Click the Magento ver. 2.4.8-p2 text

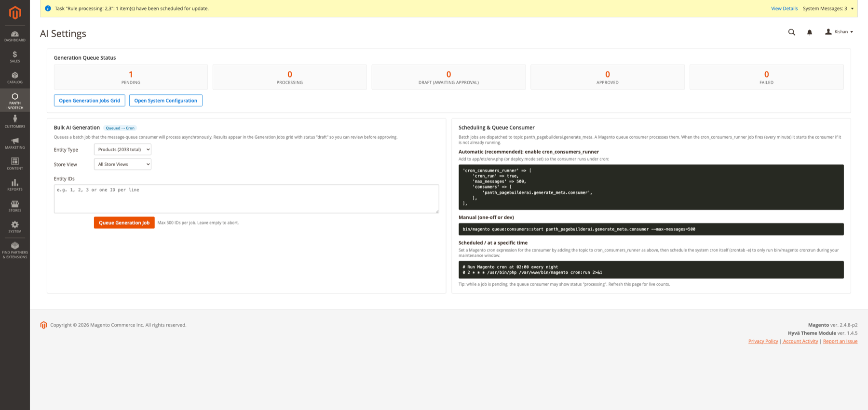833,325
